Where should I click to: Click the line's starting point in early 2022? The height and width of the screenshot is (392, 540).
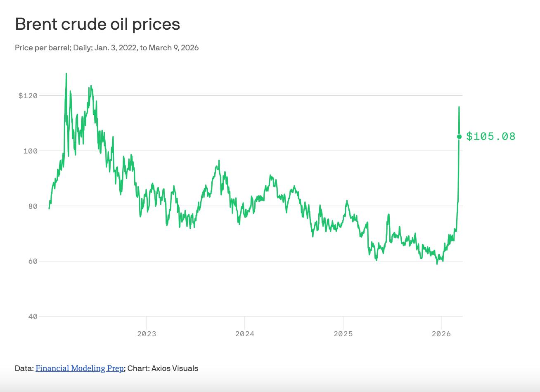(49, 208)
